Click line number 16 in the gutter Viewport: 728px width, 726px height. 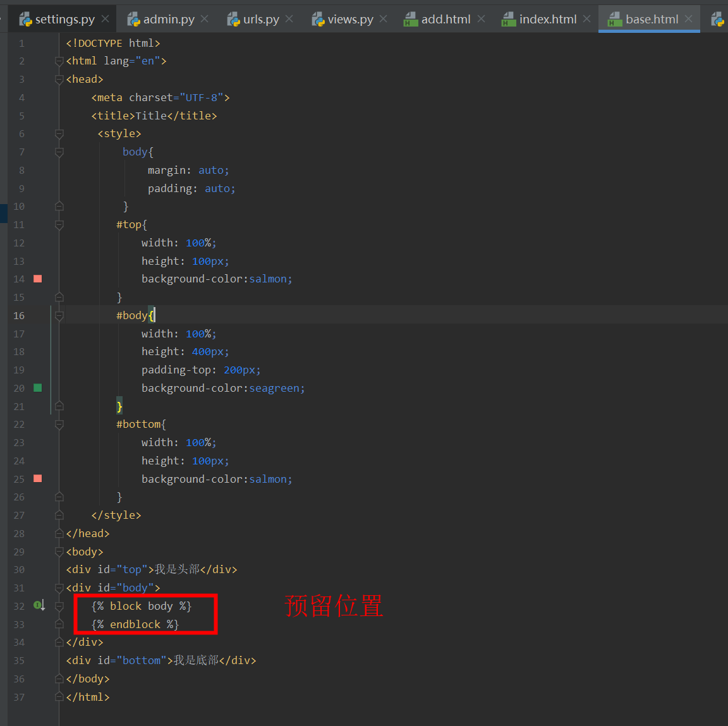pos(19,316)
